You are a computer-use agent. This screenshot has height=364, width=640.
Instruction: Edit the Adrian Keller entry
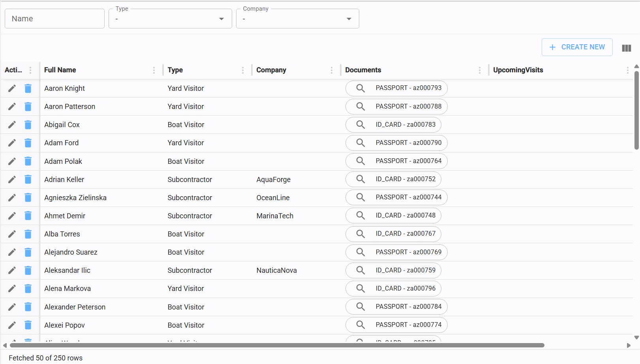12,180
